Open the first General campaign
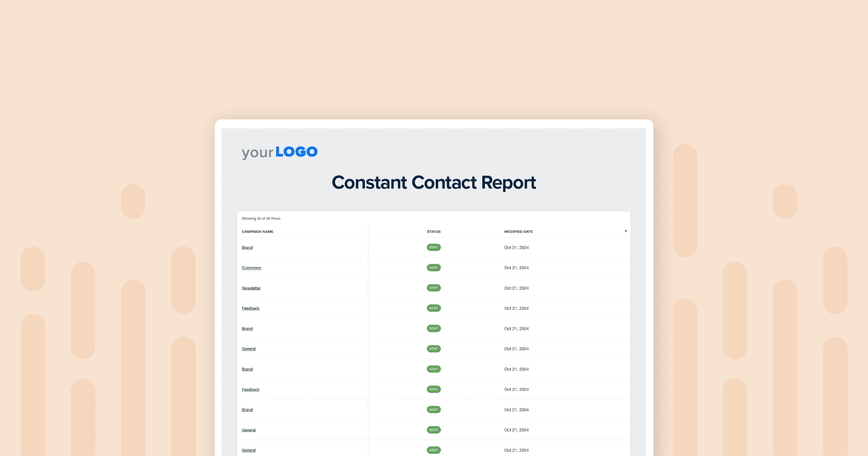868x456 pixels. 249,348
